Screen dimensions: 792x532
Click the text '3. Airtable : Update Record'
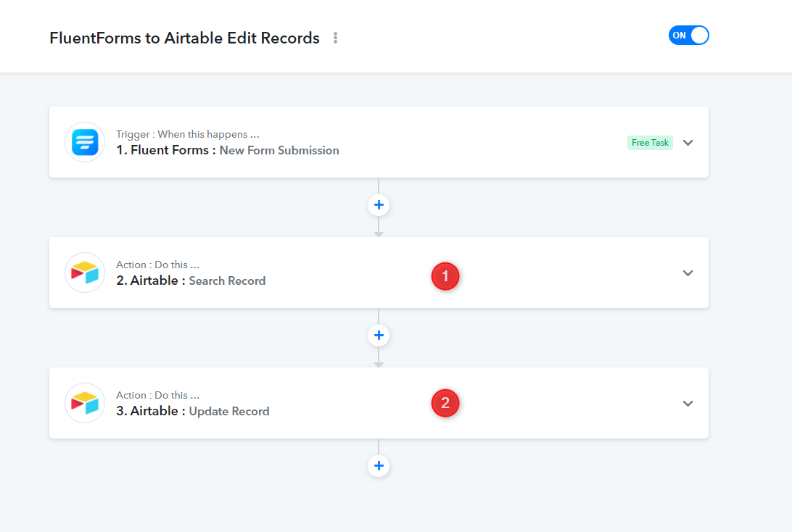point(192,411)
